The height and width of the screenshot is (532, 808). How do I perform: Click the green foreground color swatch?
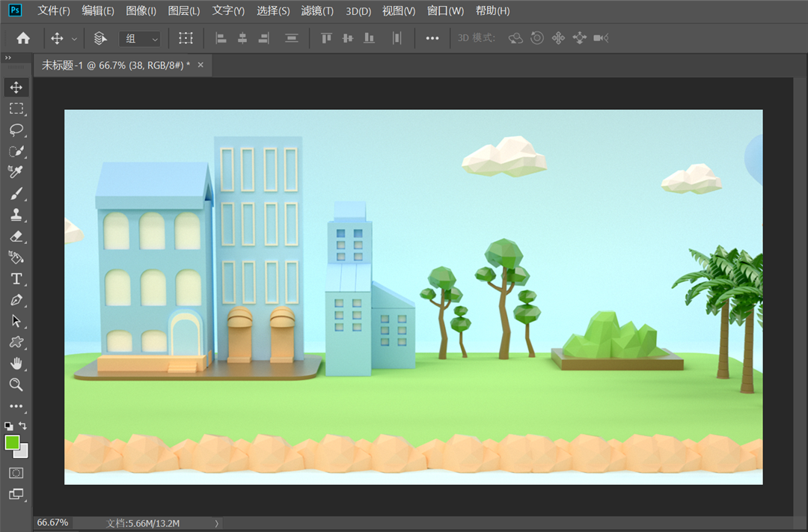[x=12, y=442]
